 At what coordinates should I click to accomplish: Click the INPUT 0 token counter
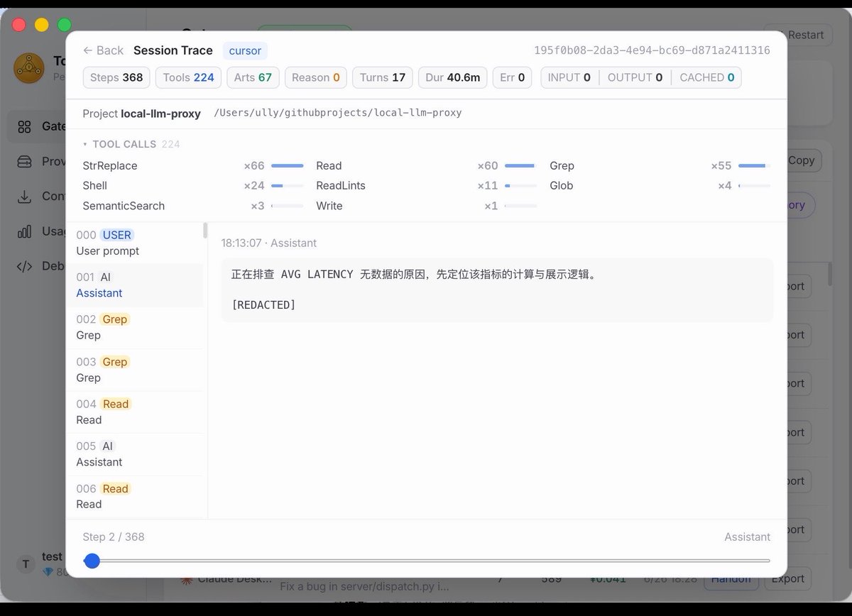pos(569,77)
